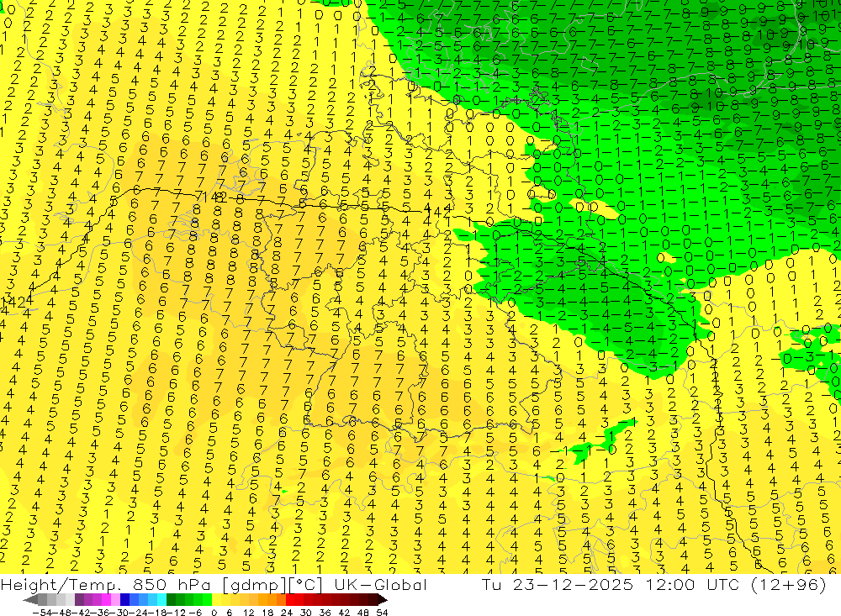Viewport: 841px width, 616px height.
Task: Click the 'Height/Temp. 850 hPa' title text
Action: (x=105, y=585)
